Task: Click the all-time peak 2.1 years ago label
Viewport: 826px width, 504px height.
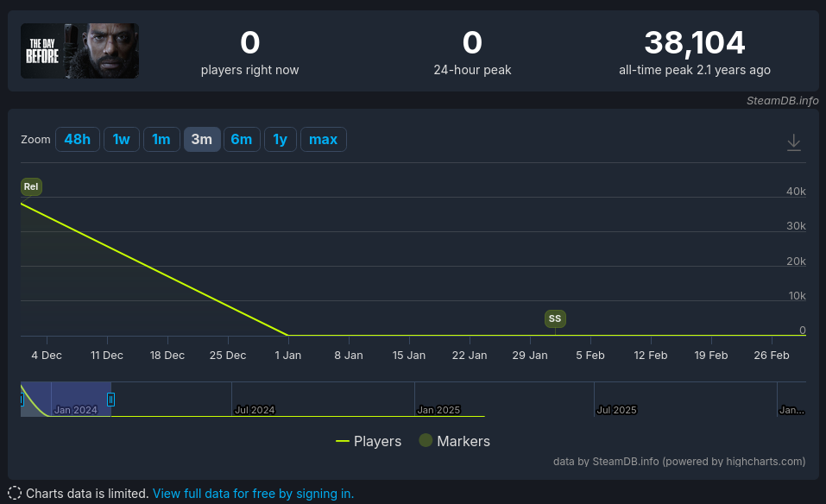Action: point(694,70)
